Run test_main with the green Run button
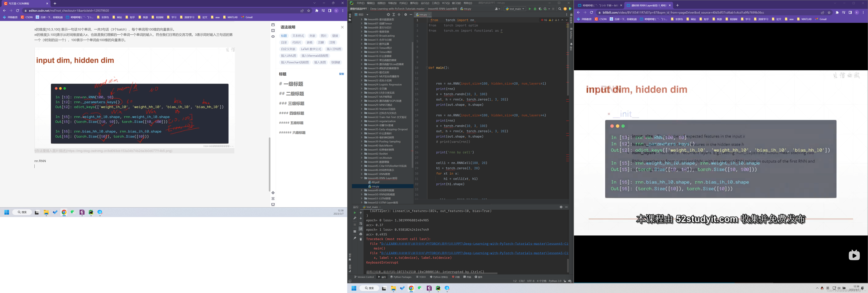Image resolution: width=868 pixels, height=293 pixels. 530,9
